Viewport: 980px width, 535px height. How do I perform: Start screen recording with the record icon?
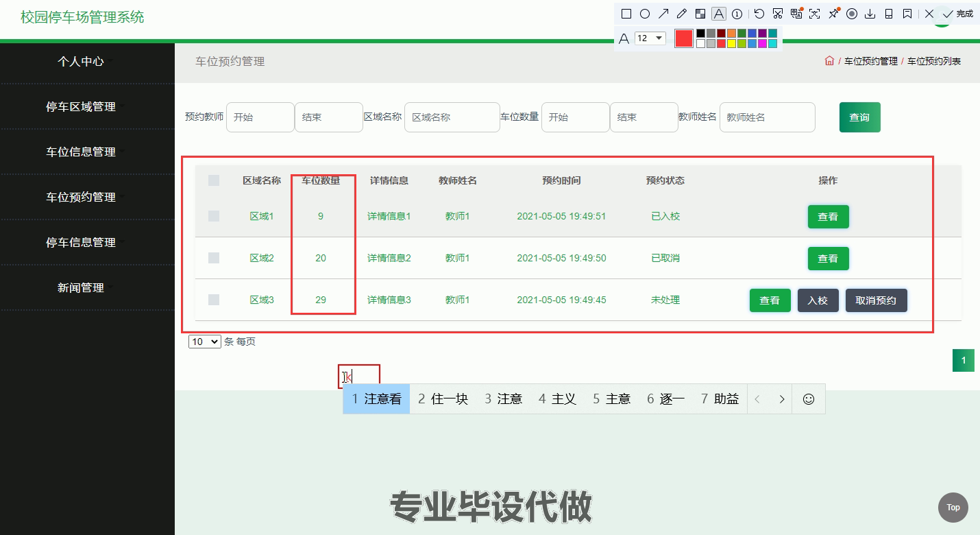(x=852, y=14)
